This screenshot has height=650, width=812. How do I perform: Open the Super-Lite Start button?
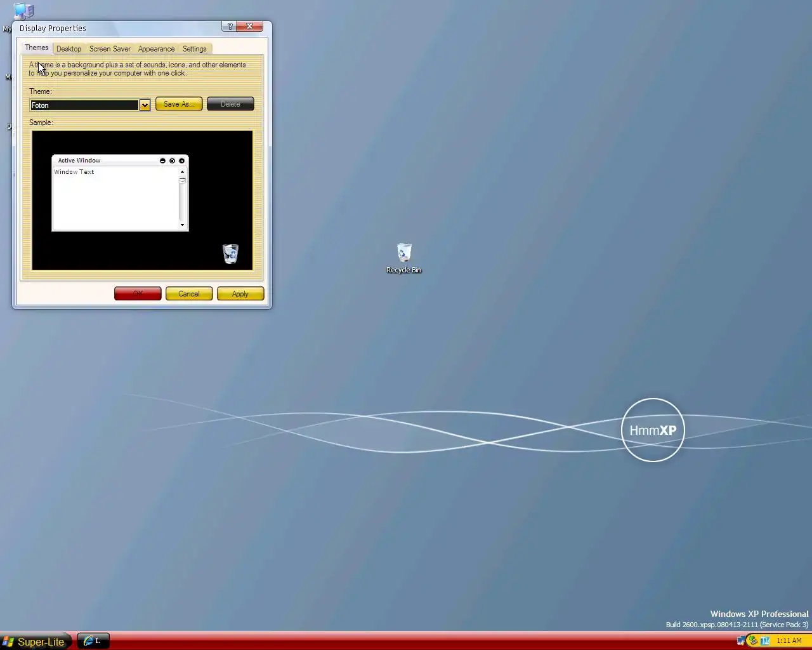[x=35, y=642]
